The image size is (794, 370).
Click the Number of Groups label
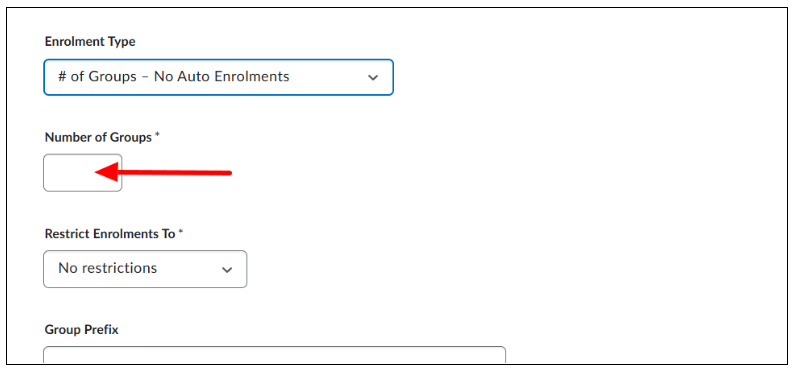tap(98, 137)
